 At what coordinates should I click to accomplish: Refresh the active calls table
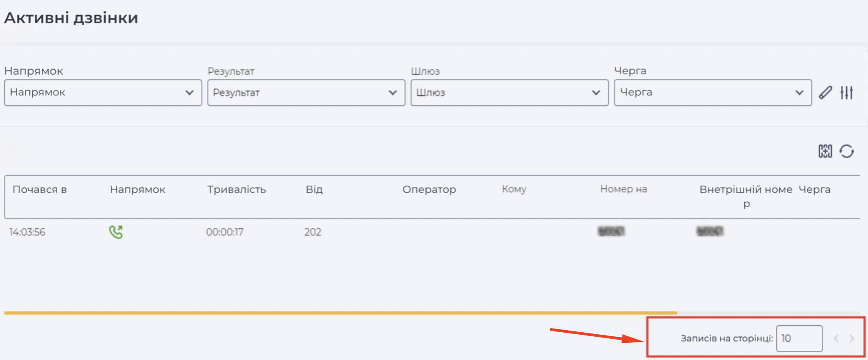(x=847, y=151)
